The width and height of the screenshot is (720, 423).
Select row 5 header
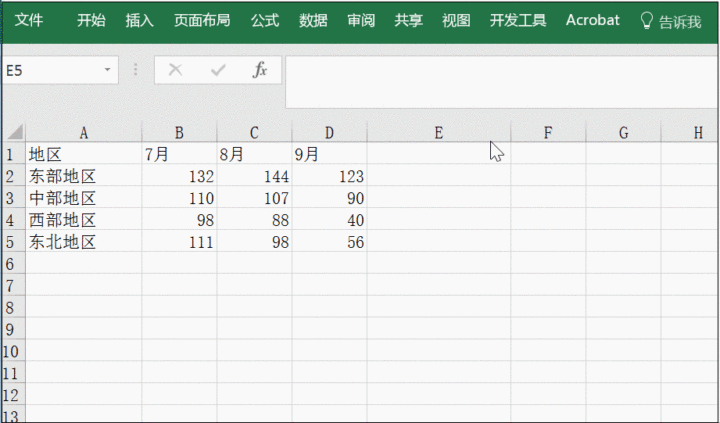pyautogui.click(x=14, y=242)
